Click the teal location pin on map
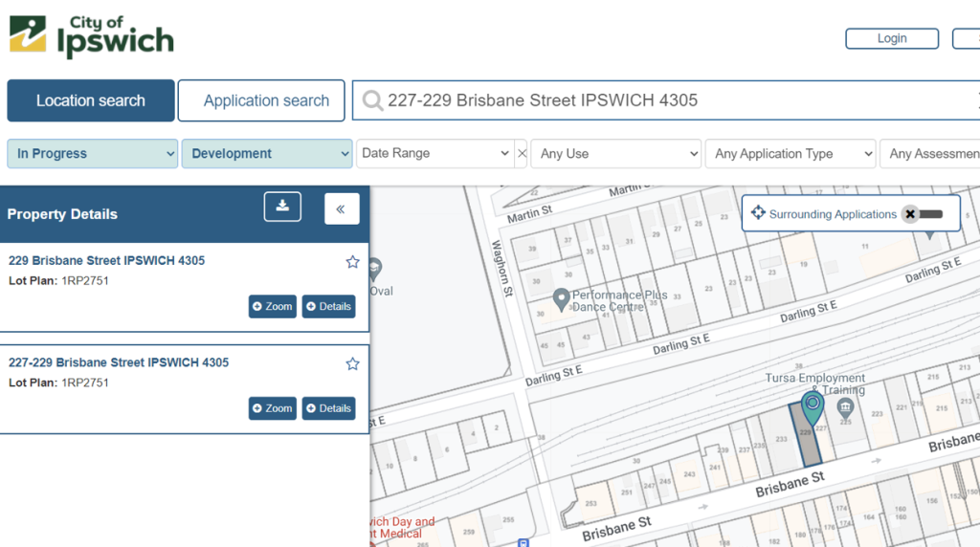This screenshot has height=547, width=980. coord(813,407)
